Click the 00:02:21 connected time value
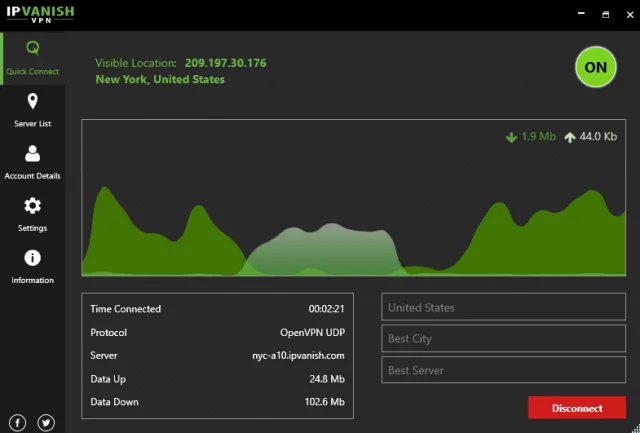This screenshot has height=433, width=640. (x=326, y=309)
